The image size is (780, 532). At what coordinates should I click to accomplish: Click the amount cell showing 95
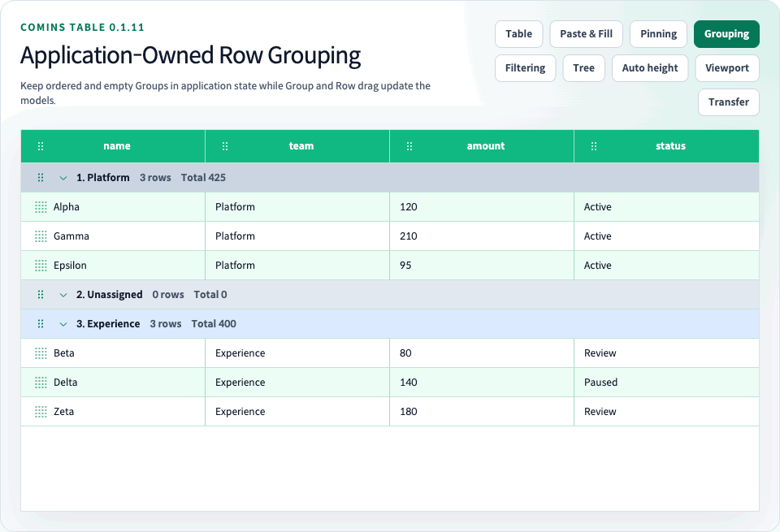482,266
